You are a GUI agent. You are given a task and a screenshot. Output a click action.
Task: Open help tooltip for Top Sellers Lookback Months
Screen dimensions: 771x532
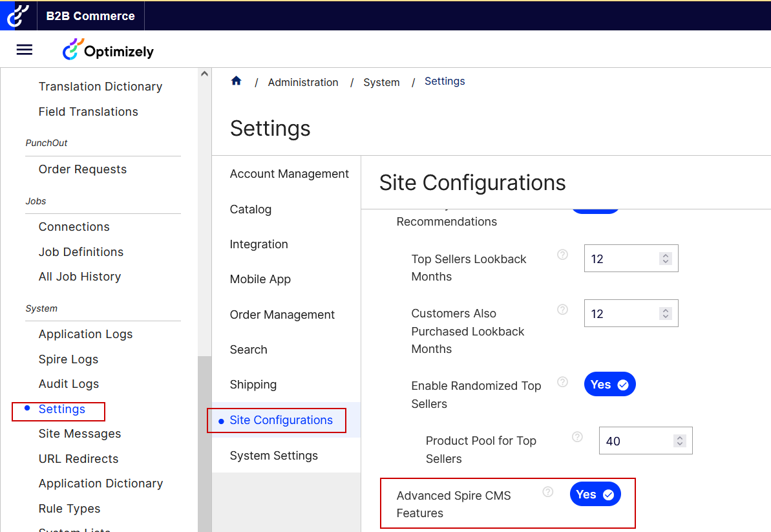pyautogui.click(x=562, y=255)
